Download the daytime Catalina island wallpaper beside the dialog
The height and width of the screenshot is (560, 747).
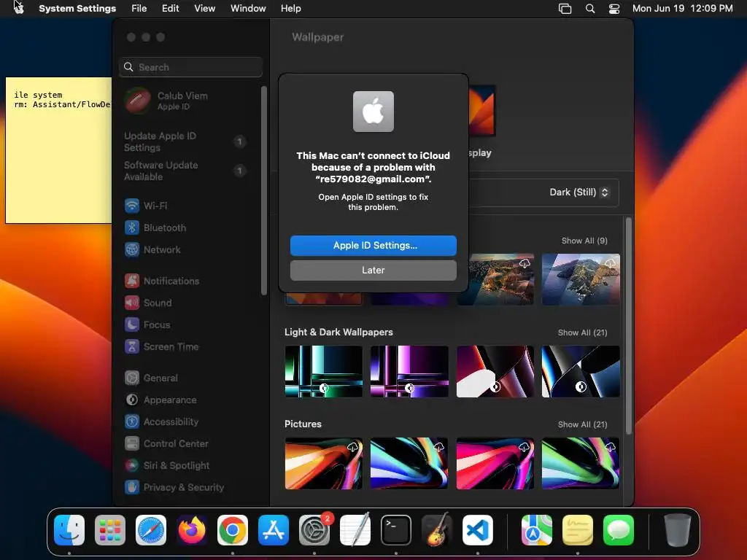coord(525,263)
